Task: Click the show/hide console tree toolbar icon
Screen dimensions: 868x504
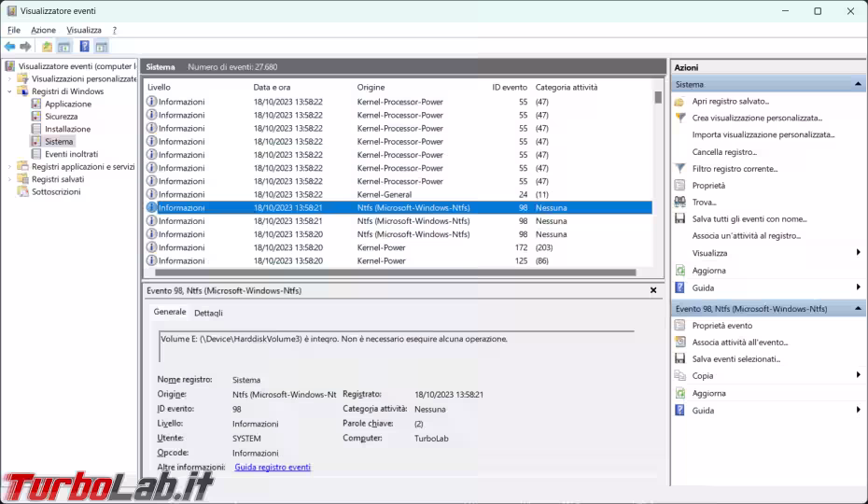Action: [64, 47]
